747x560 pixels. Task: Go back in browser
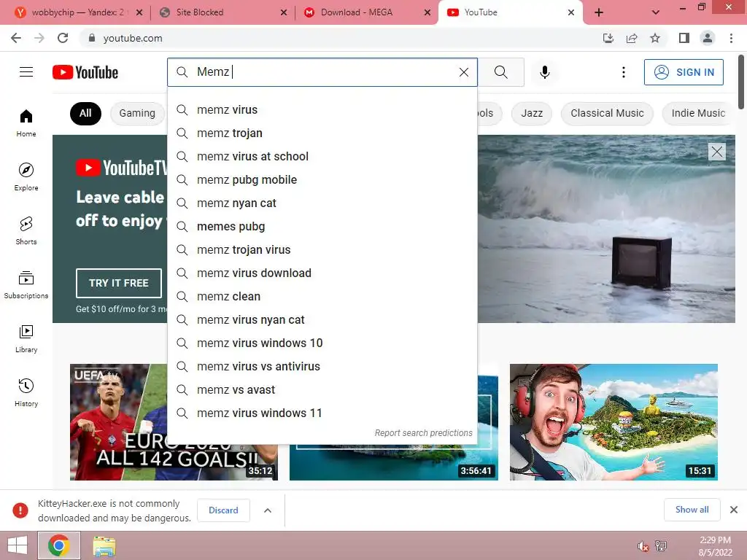(16, 38)
